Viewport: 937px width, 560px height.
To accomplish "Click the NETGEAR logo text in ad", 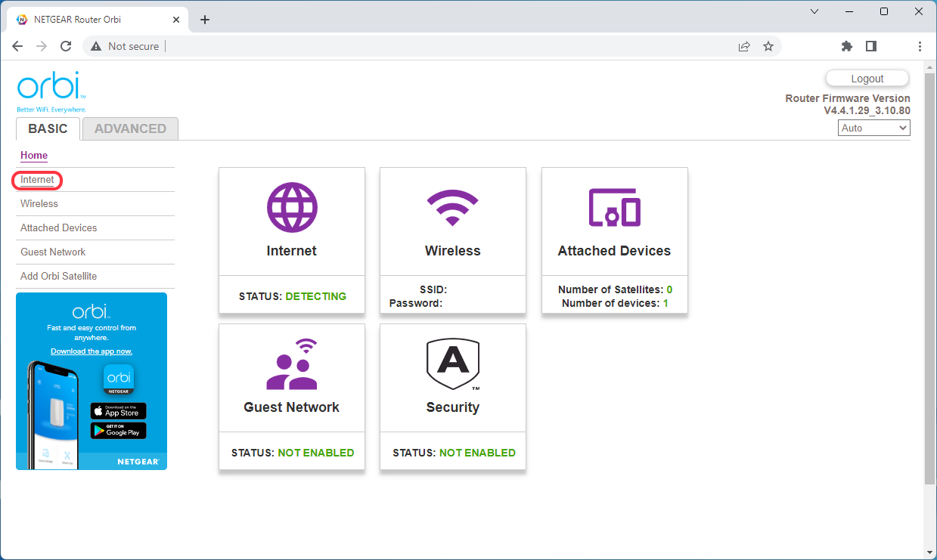I will 138,460.
